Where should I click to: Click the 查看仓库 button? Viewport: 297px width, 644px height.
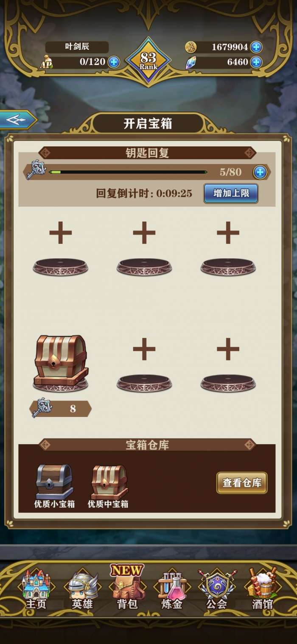242,483
